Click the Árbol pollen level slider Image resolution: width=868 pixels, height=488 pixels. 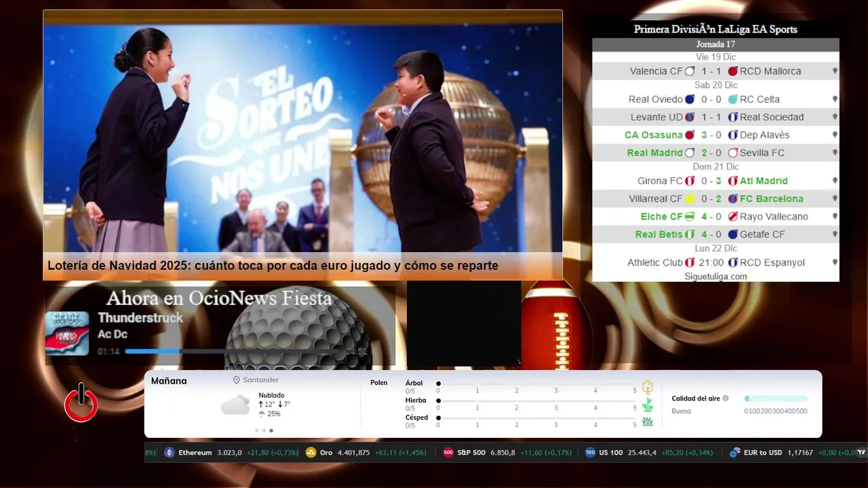tap(536, 384)
